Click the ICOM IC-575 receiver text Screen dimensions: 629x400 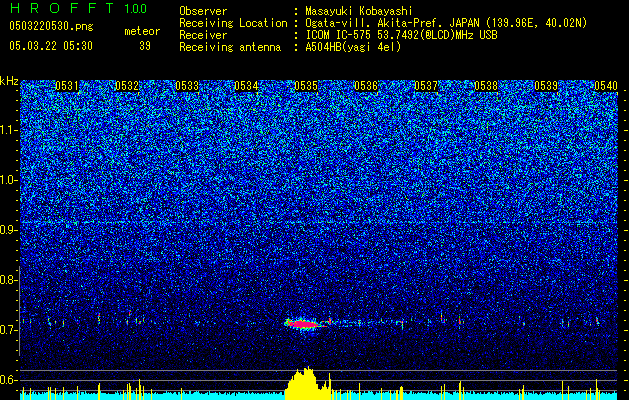[401, 35]
